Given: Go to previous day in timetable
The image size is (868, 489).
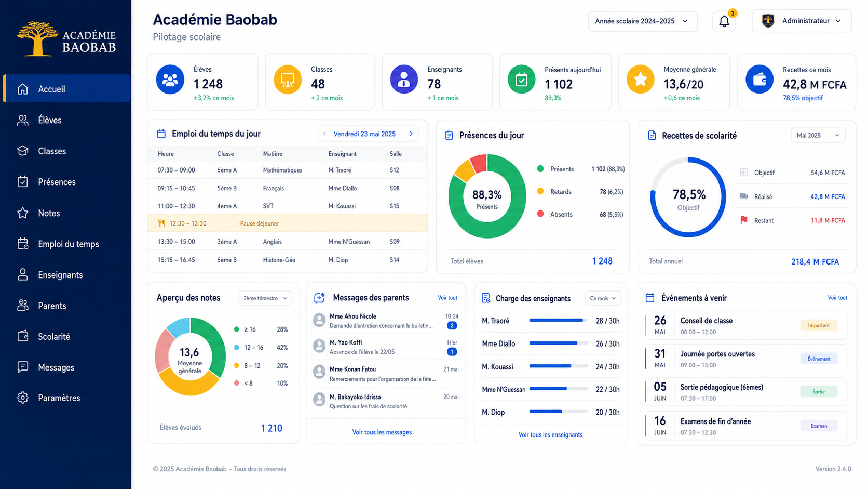Looking at the screenshot, I should (x=325, y=134).
